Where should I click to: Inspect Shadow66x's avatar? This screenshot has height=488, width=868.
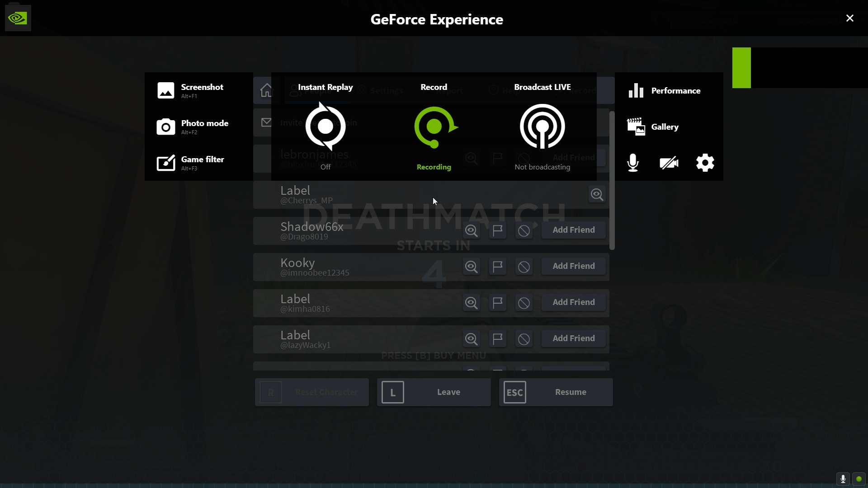coord(471,230)
